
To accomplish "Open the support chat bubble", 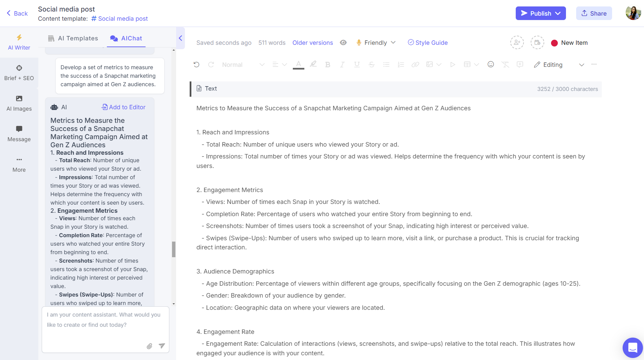I will click(632, 348).
